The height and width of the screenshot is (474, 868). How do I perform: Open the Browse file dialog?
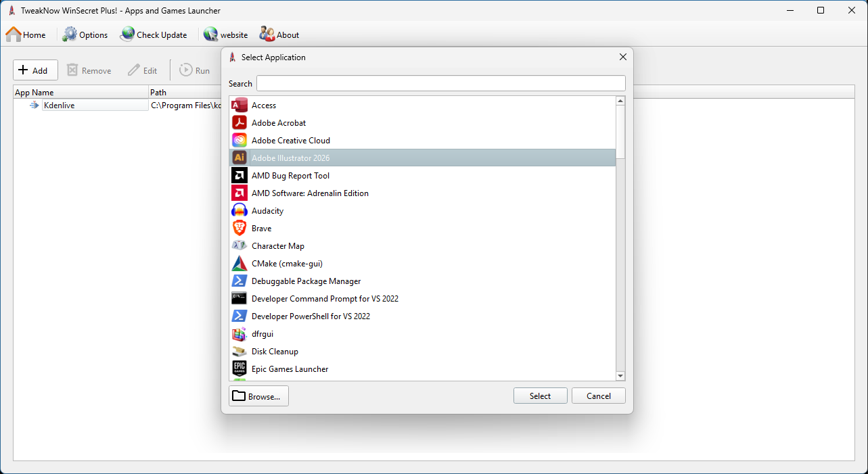tap(258, 396)
